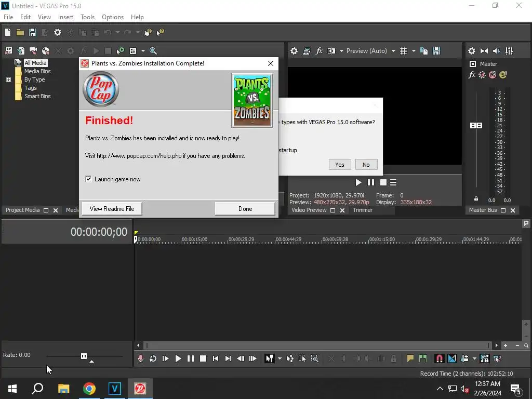Click the Master automation settings icon

click(482, 75)
